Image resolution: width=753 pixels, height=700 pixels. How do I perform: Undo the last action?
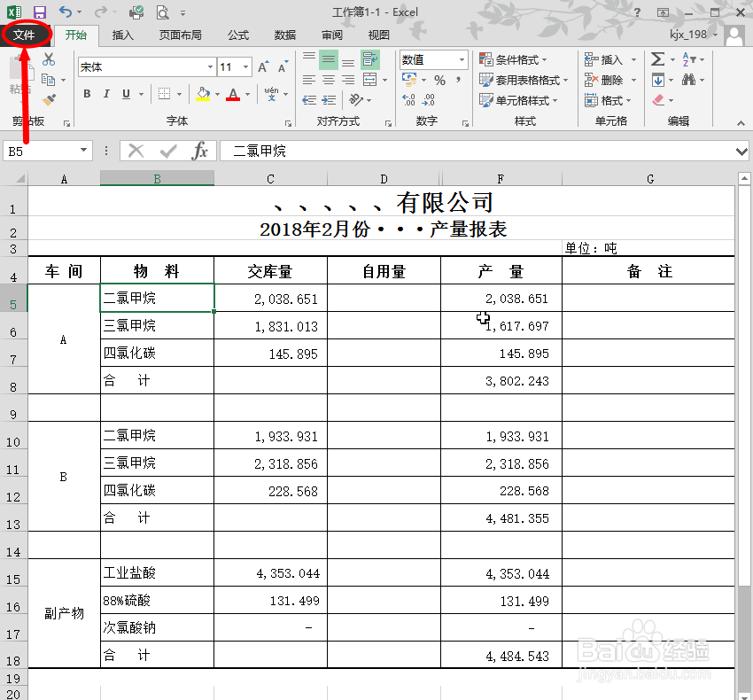click(x=66, y=12)
